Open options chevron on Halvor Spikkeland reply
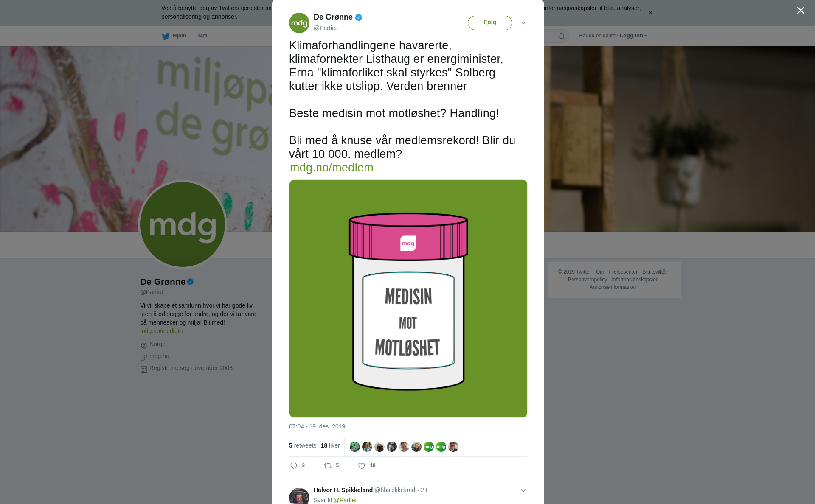Image resolution: width=815 pixels, height=504 pixels. (x=523, y=490)
